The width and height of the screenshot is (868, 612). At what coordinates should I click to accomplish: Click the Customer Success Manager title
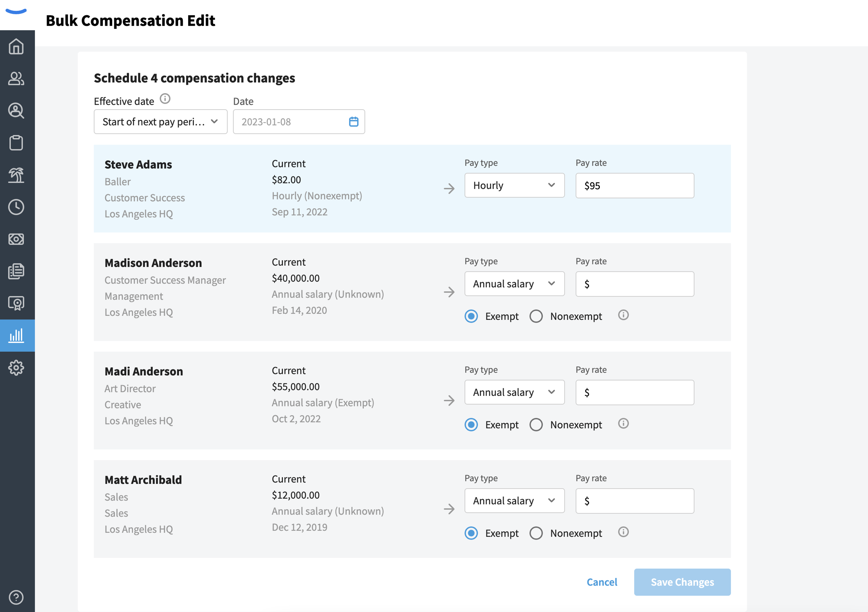[x=165, y=280]
